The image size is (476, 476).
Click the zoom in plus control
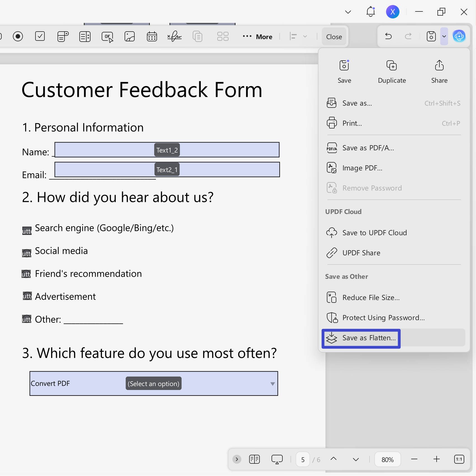pyautogui.click(x=437, y=459)
